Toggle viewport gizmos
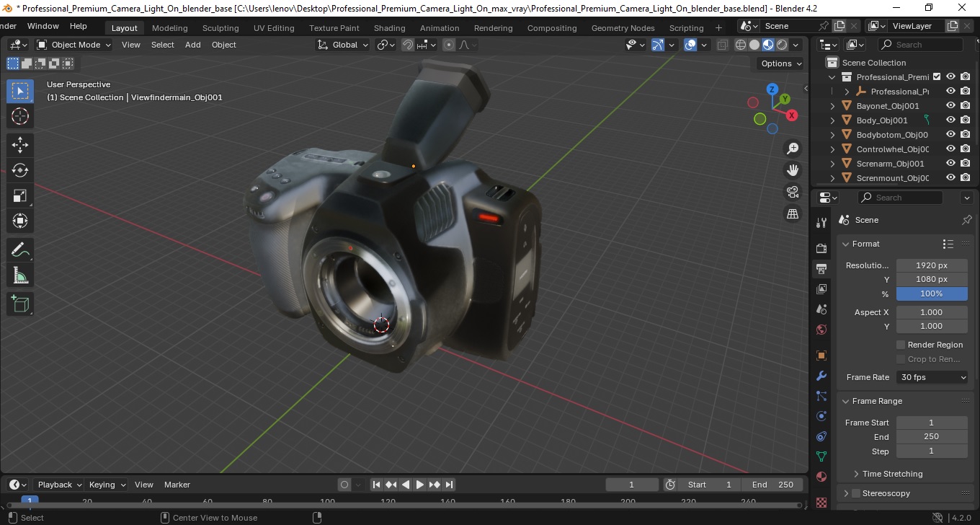The image size is (980, 525). point(657,45)
